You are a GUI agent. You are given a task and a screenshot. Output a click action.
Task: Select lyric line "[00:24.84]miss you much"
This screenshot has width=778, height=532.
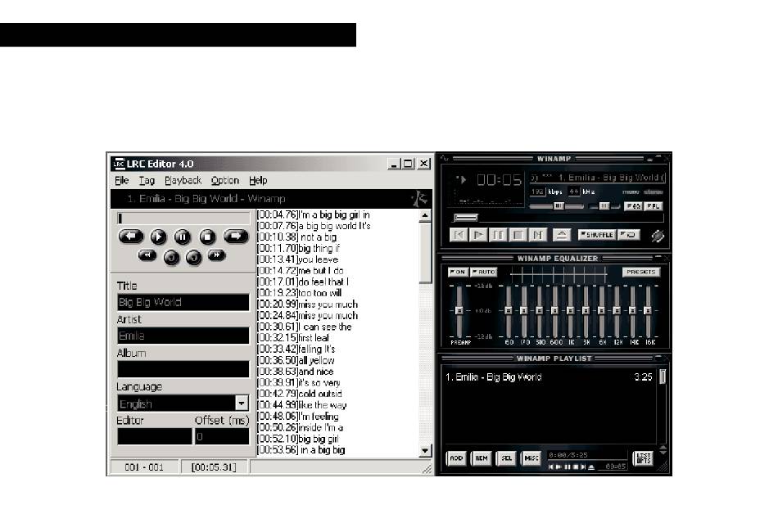click(x=307, y=315)
